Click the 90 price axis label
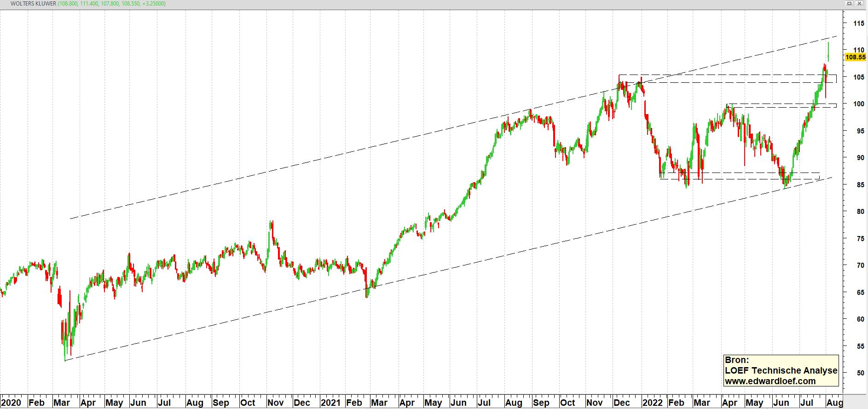868x409 pixels. pyautogui.click(x=860, y=157)
